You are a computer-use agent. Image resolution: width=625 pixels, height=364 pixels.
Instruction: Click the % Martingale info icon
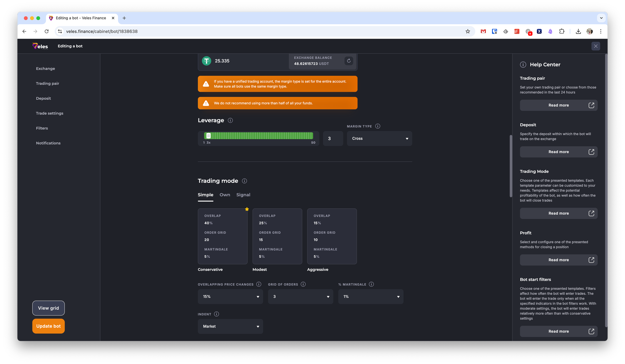click(371, 284)
